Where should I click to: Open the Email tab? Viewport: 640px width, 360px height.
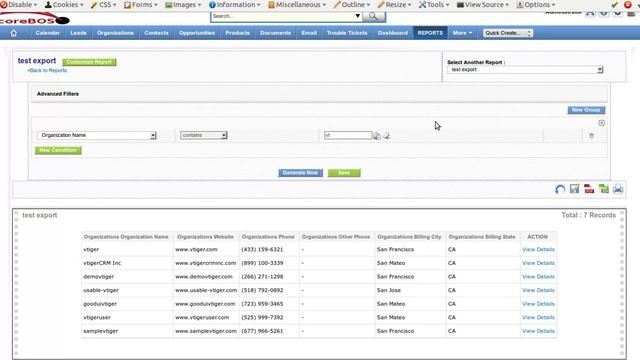point(309,33)
